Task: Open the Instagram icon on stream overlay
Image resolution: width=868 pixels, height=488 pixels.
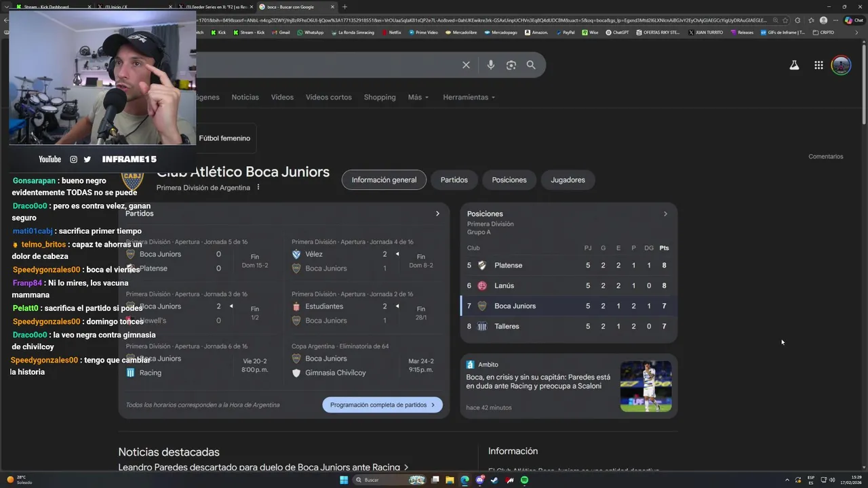Action: 73,159
